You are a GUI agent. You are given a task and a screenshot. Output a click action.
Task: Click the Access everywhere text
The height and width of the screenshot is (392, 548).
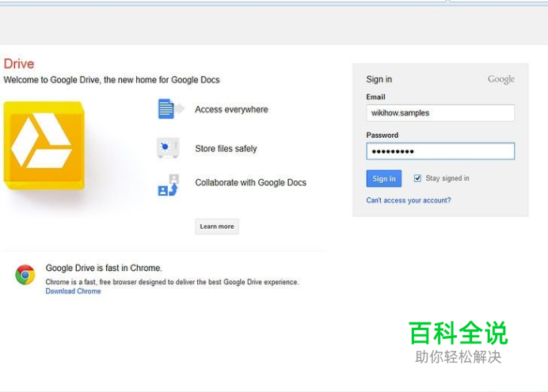point(231,109)
